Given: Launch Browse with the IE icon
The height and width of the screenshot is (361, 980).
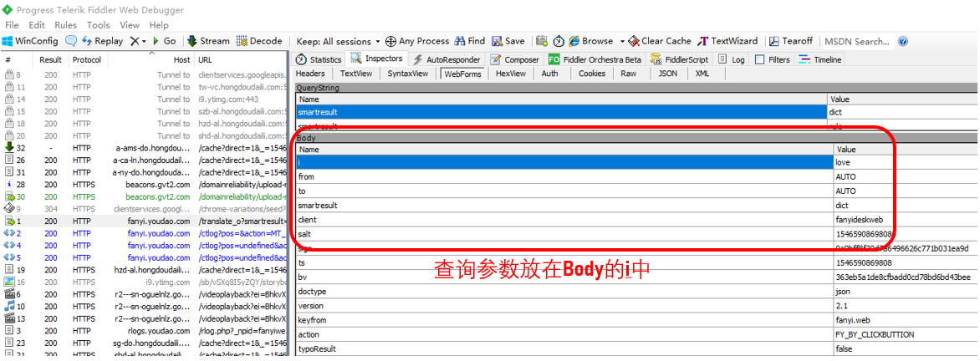Looking at the screenshot, I should click(590, 41).
